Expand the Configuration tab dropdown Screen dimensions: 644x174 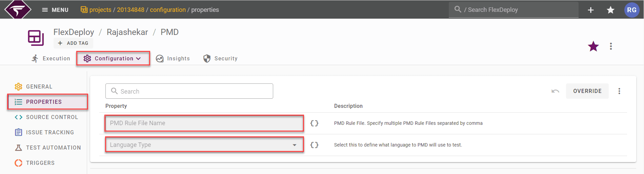click(x=113, y=58)
